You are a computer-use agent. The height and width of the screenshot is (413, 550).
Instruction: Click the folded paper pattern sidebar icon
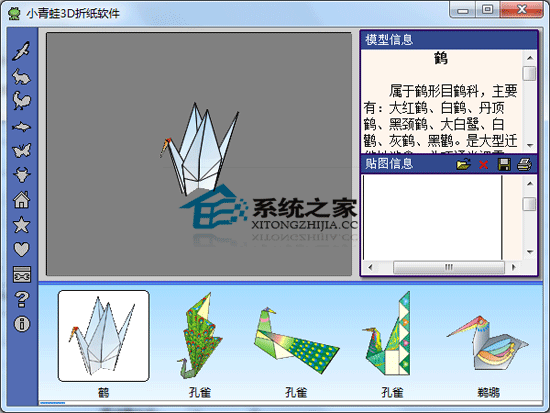coord(22,274)
